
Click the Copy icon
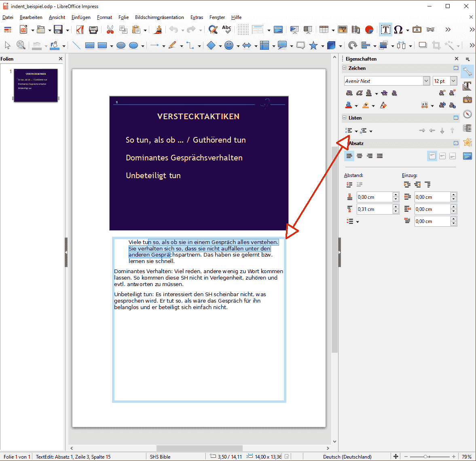[x=123, y=29]
